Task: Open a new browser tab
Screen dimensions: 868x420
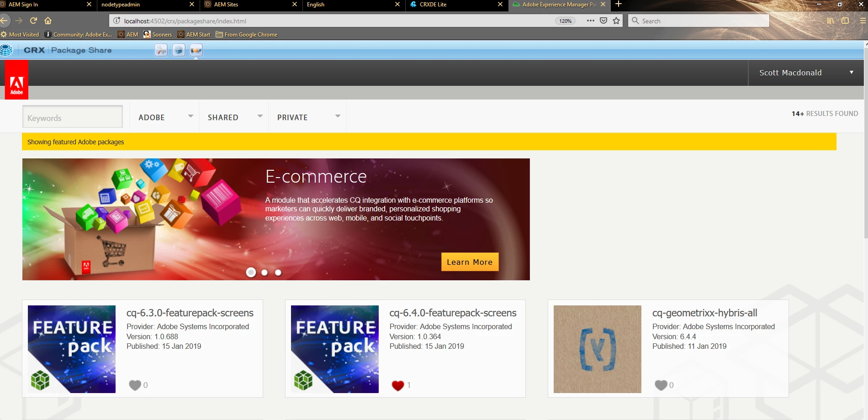Action: coord(619,4)
